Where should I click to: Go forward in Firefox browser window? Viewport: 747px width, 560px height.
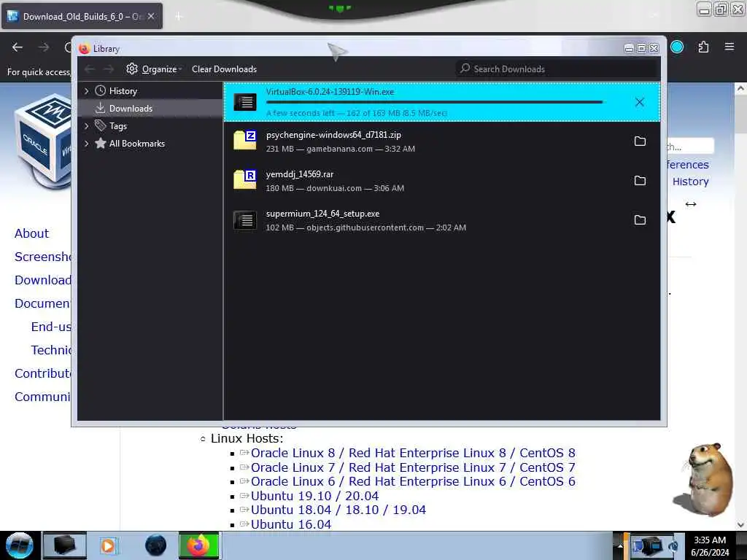(44, 47)
